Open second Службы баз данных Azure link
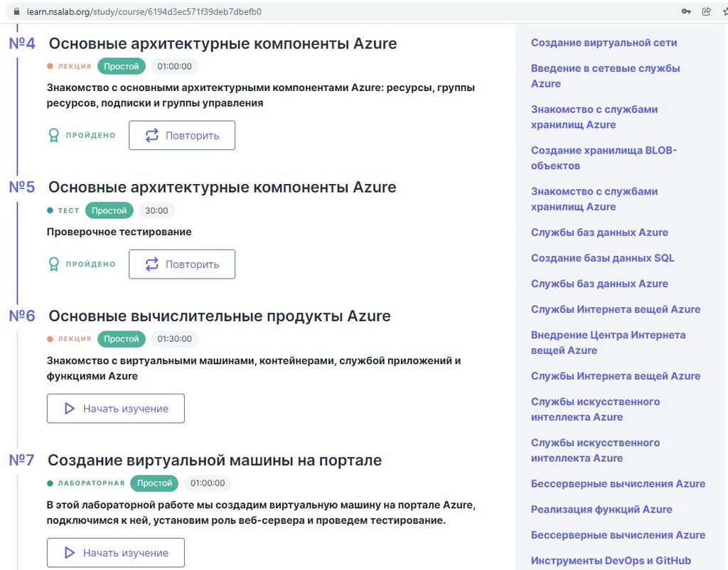Viewport: 728px width, 570px height. [599, 284]
